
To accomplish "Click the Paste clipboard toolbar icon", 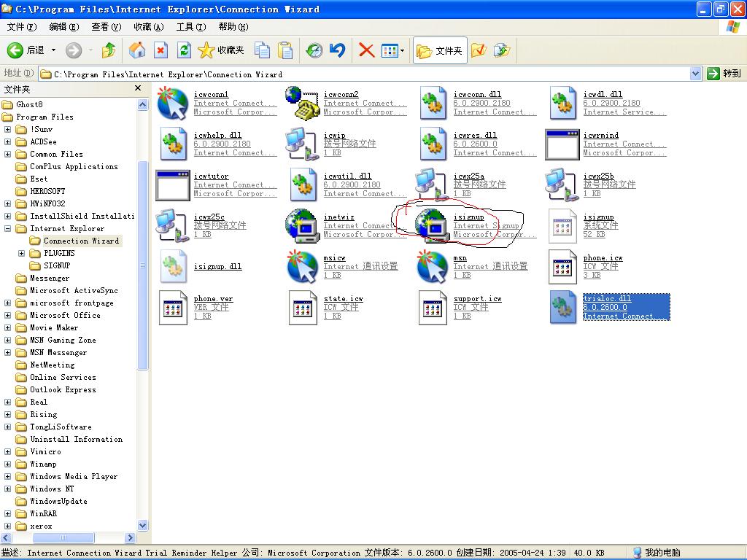I will (x=285, y=50).
